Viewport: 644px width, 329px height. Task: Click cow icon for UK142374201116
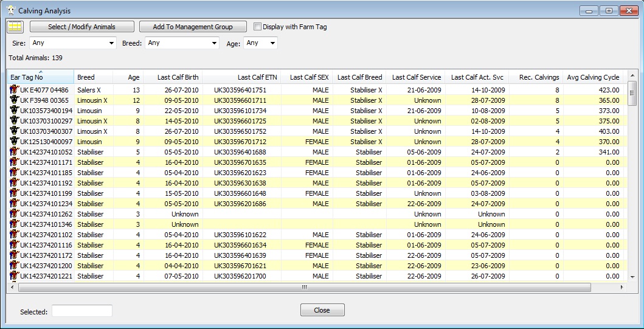15,245
